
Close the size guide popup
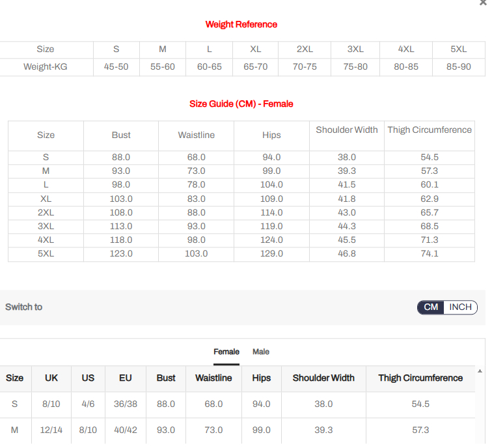pos(482,3)
